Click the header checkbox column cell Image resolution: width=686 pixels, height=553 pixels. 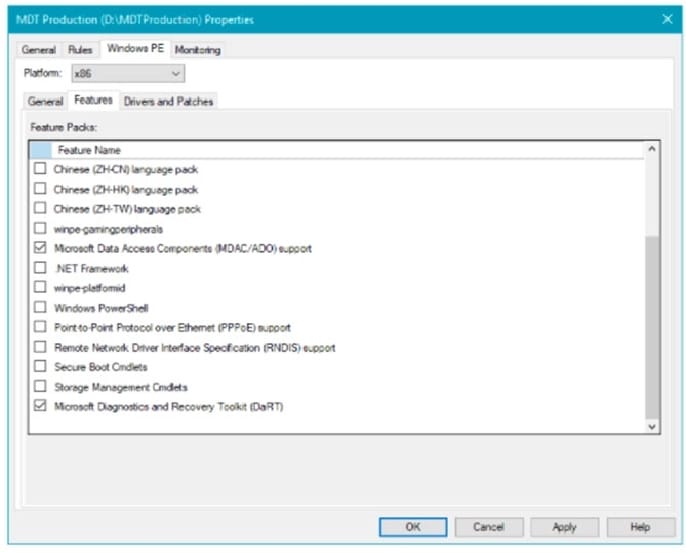41,150
